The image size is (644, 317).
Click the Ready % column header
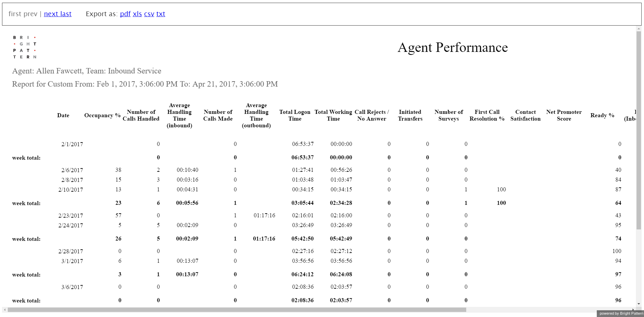pyautogui.click(x=603, y=115)
